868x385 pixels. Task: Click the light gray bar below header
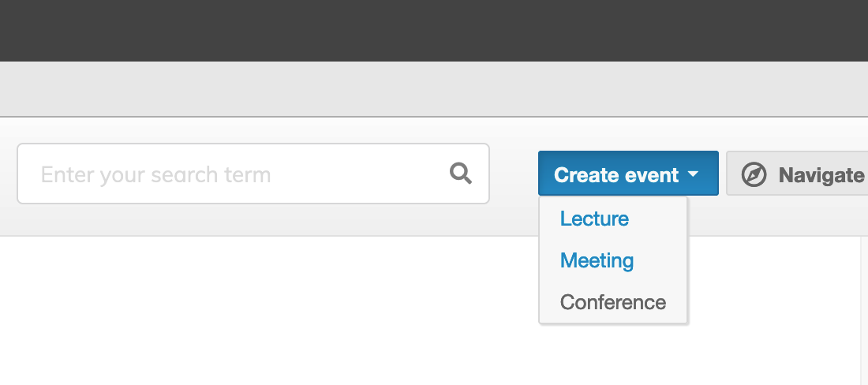coord(434,89)
